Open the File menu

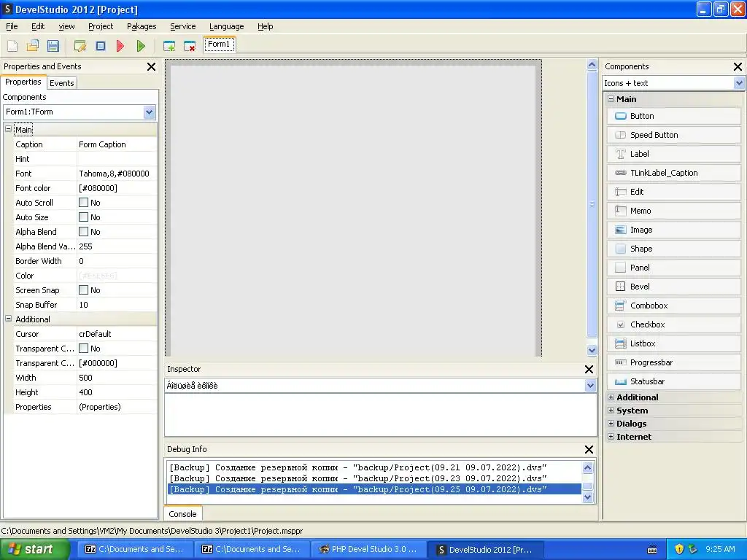coord(12,26)
